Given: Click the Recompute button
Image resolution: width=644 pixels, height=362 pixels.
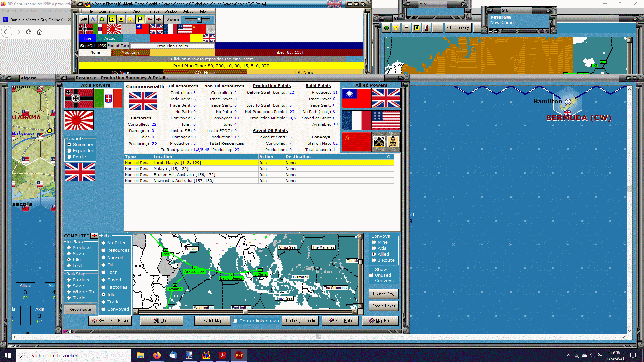Looking at the screenshot, I should [x=80, y=309].
